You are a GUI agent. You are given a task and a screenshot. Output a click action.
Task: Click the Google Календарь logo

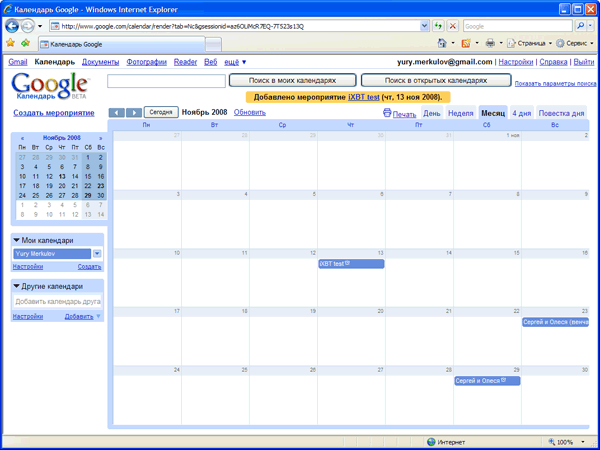pyautogui.click(x=50, y=86)
